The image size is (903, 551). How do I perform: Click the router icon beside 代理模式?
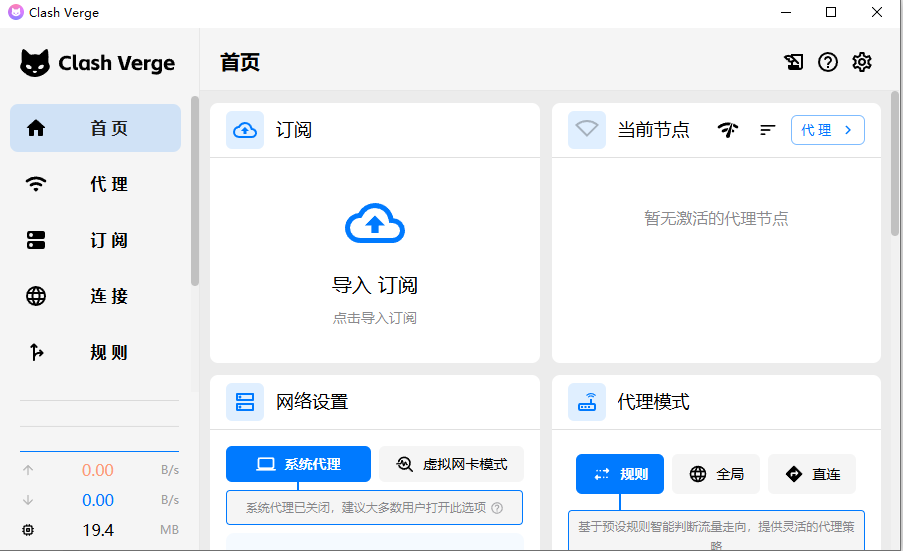coord(587,402)
